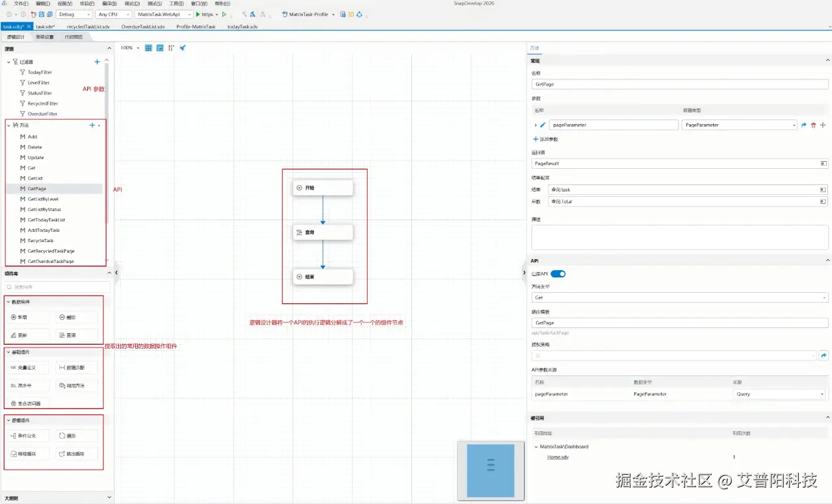Screen dimensions: 832x504
Task: Expand the pageParameter row chevron
Action: pos(536,125)
